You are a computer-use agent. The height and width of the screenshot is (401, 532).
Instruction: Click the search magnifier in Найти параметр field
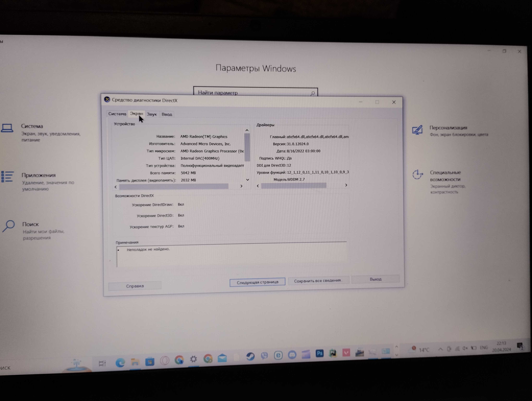coord(313,93)
